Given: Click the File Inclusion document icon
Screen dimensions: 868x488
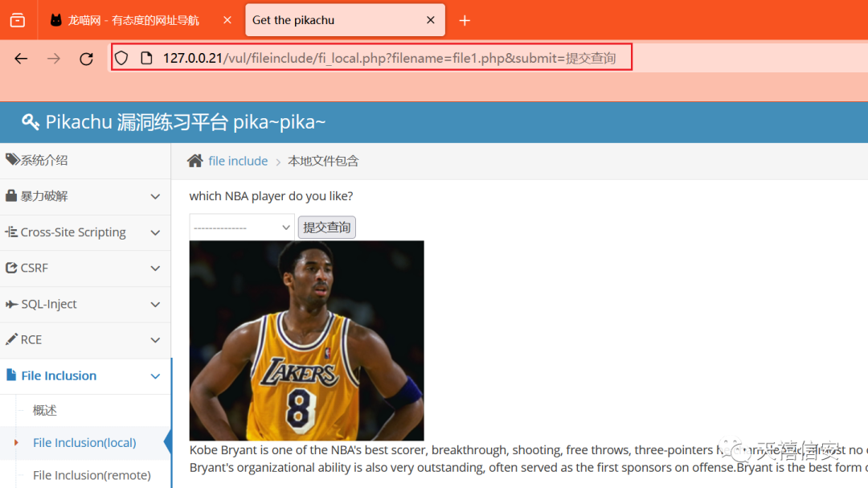Looking at the screenshot, I should [11, 375].
